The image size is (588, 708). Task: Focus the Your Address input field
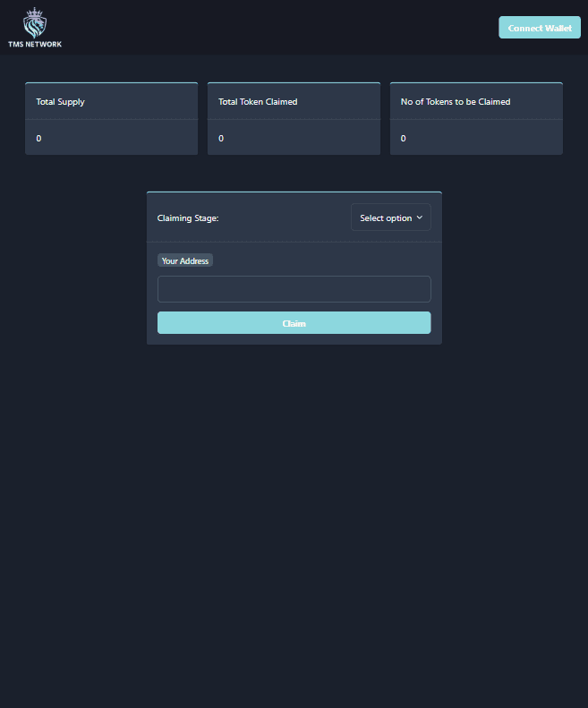[294, 289]
